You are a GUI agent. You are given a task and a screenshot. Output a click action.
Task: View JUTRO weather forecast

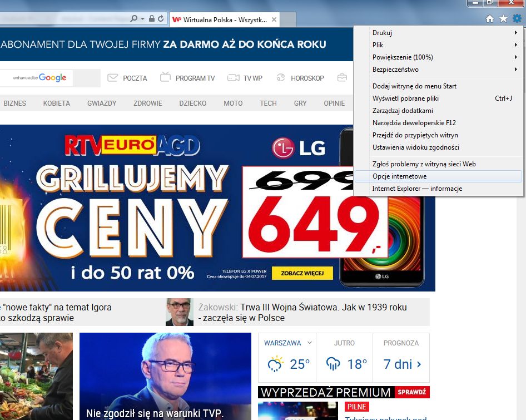344,358
